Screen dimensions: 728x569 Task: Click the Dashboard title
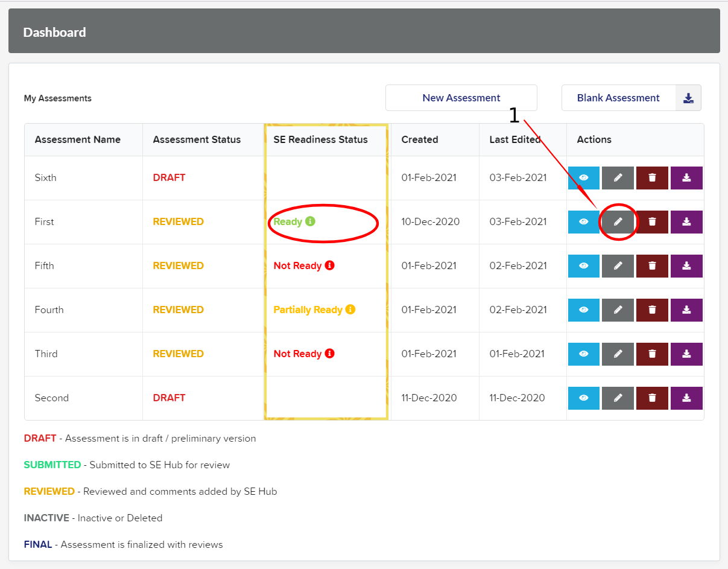(x=54, y=32)
